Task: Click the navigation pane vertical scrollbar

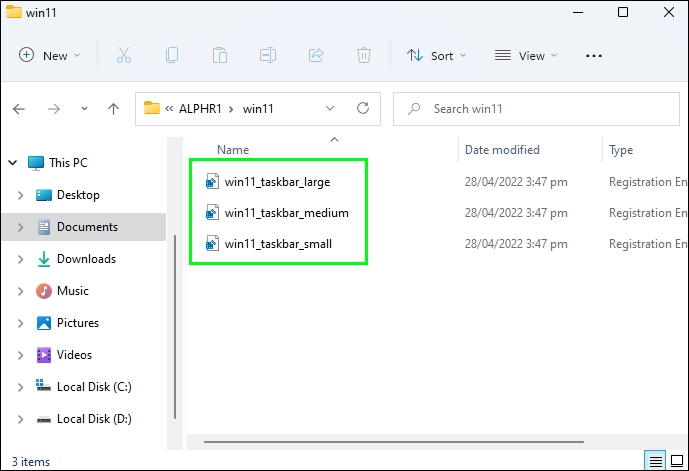Action: coord(175,327)
